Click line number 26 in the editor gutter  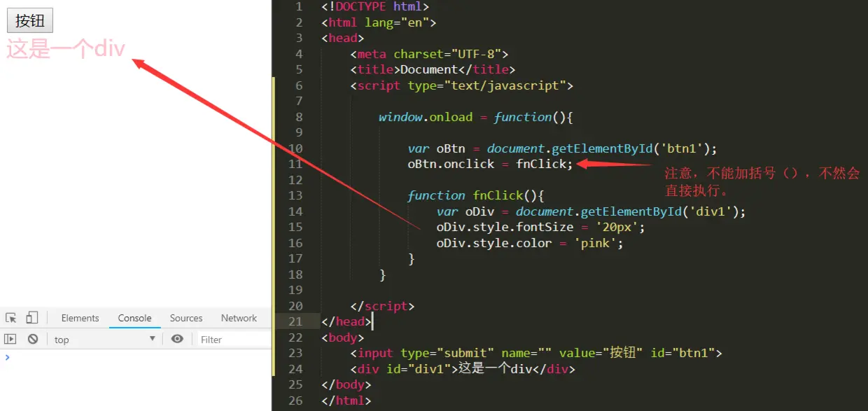(295, 400)
